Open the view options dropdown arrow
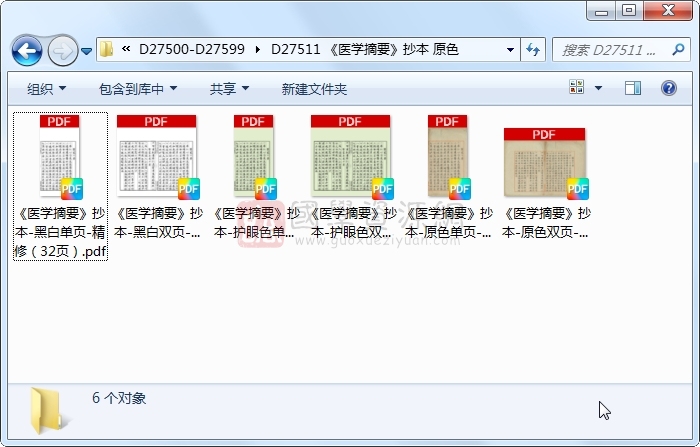This screenshot has height=447, width=700. click(598, 88)
